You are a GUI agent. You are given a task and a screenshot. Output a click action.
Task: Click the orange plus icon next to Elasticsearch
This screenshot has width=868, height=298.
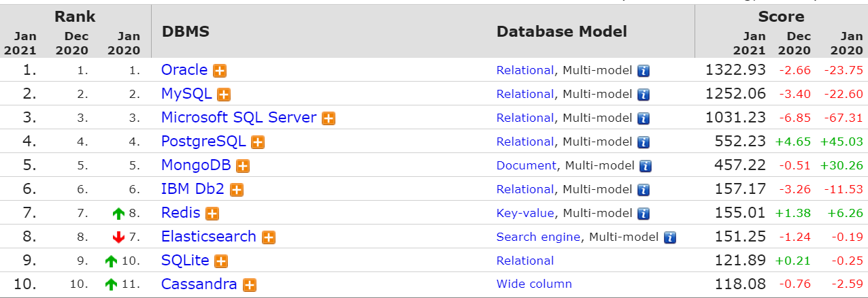pyautogui.click(x=269, y=237)
